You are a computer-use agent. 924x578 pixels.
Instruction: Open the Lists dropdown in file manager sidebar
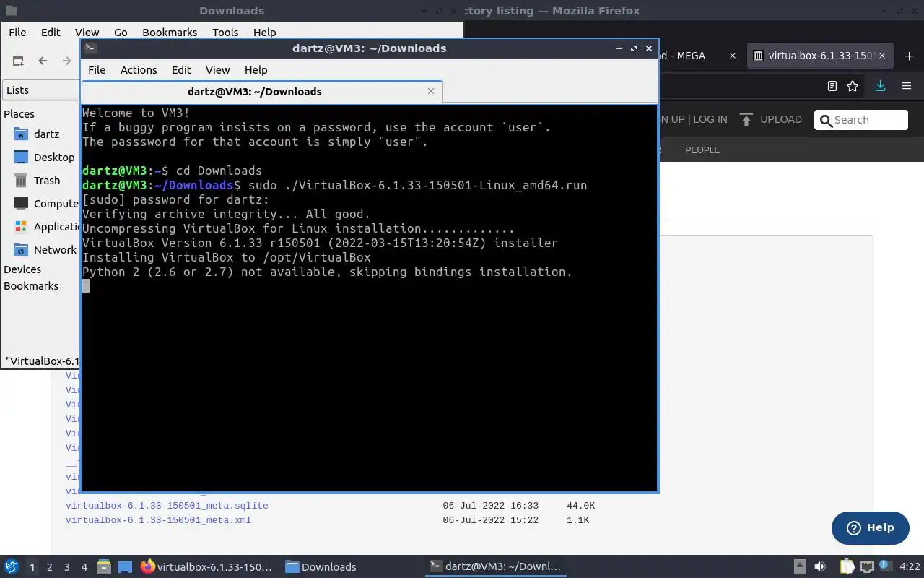[42, 90]
